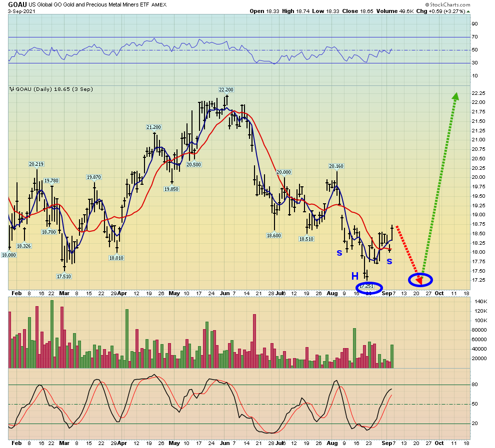Image resolution: width=495 pixels, height=448 pixels.
Task: Click the May label under the price chart
Action: [174, 293]
